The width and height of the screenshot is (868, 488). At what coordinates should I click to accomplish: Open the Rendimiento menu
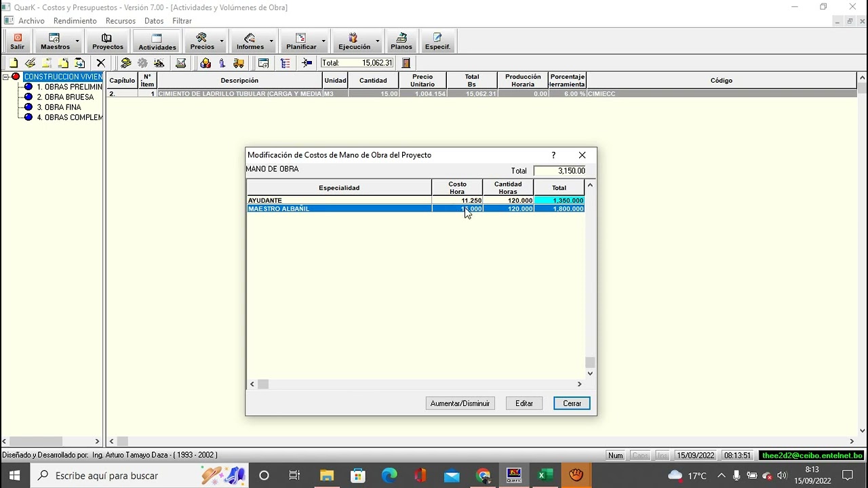tap(75, 21)
